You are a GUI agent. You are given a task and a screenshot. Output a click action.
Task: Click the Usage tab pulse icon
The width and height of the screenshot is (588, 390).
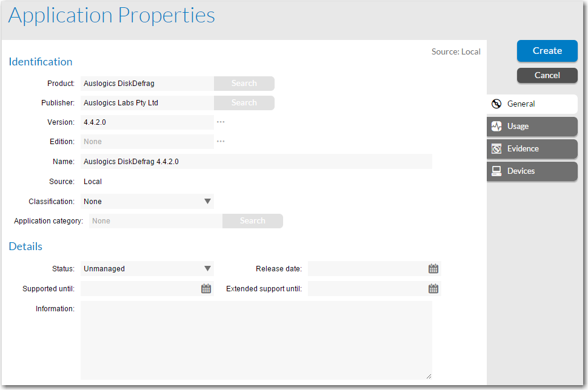496,126
